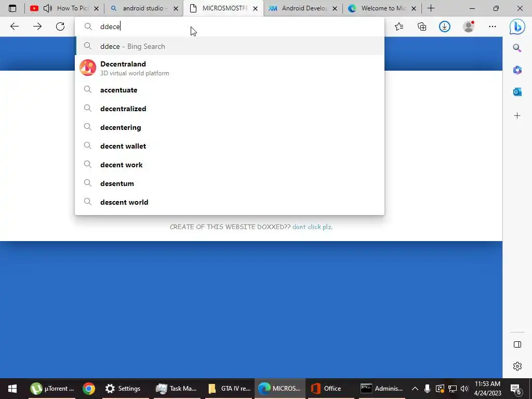Switch to the android studio search tab
532x399 pixels.
(x=145, y=8)
